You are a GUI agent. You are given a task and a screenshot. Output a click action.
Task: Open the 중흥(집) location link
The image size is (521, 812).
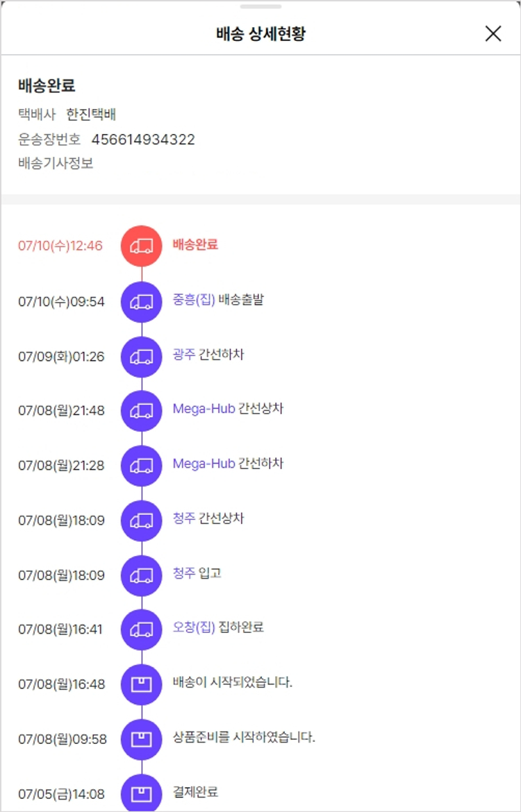pos(194,300)
